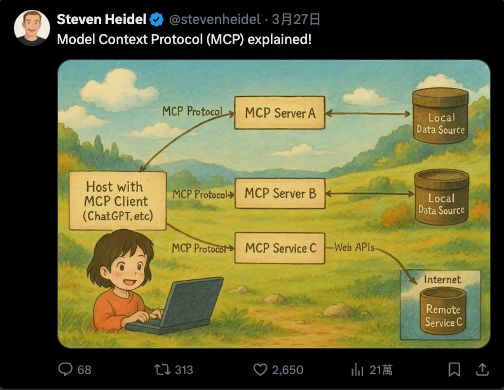This screenshot has width=504, height=390.
Task: Open the @stevenheidel handle link
Action: [x=215, y=19]
